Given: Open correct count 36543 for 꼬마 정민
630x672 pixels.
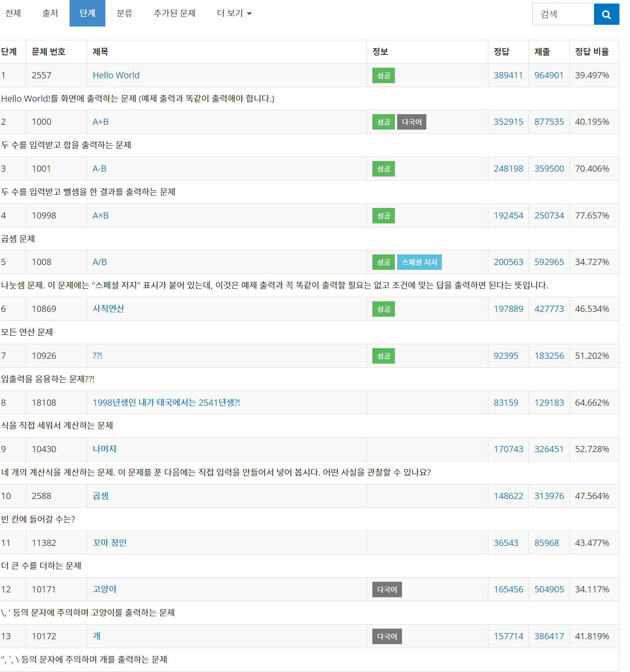Looking at the screenshot, I should [506, 543].
